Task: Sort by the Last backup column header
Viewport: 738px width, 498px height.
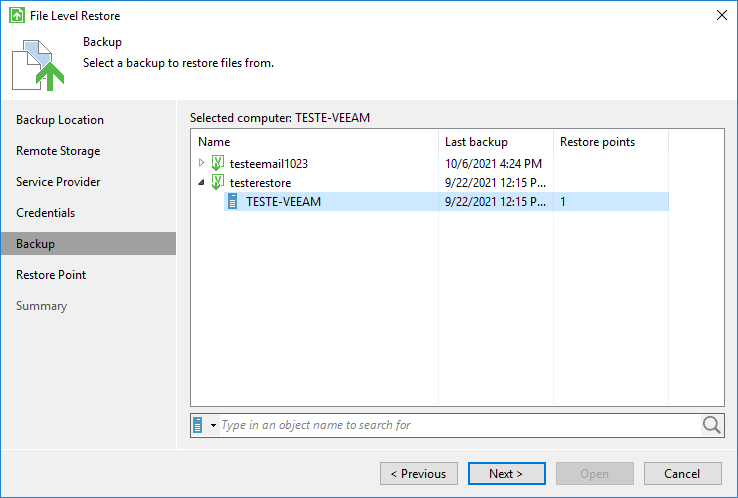Action: point(496,142)
